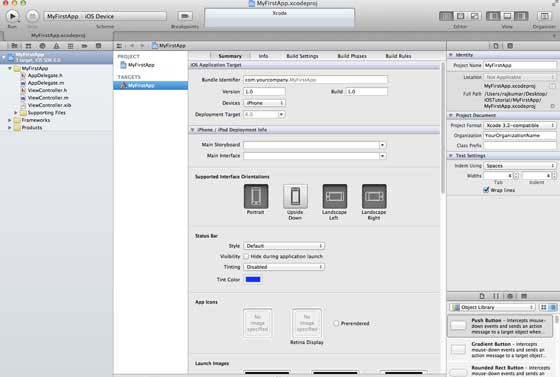Image resolution: width=560 pixels, height=377 pixels.
Task: Expand the Supporting Files folder
Action: pyautogui.click(x=16, y=113)
